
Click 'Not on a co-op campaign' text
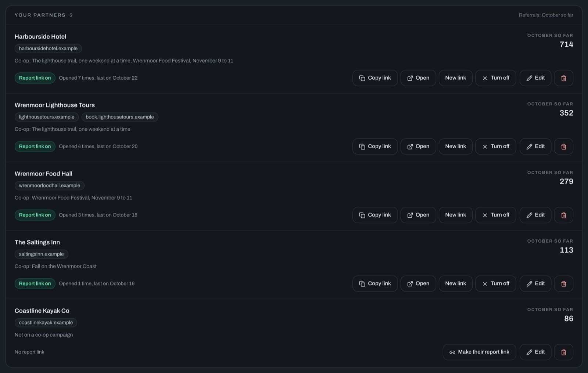[x=44, y=335]
